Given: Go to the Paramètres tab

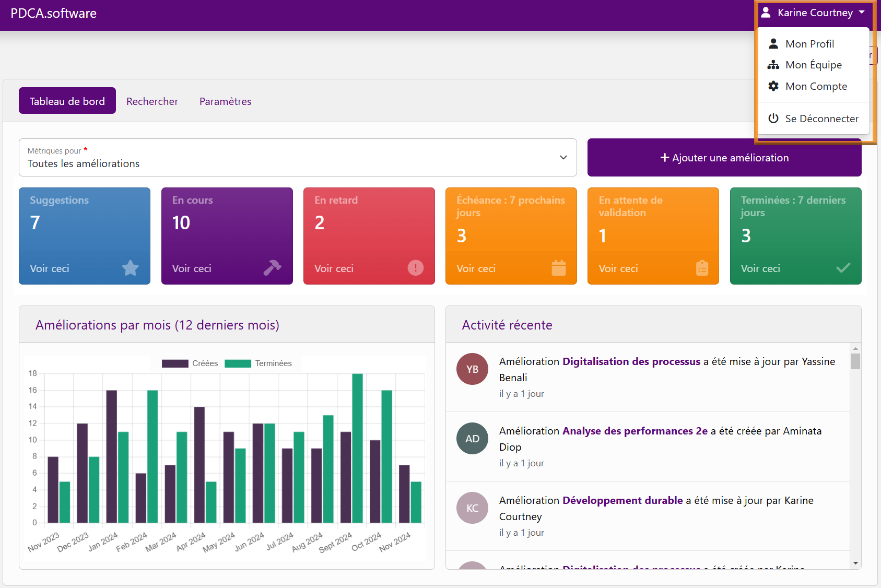Looking at the screenshot, I should [x=225, y=101].
